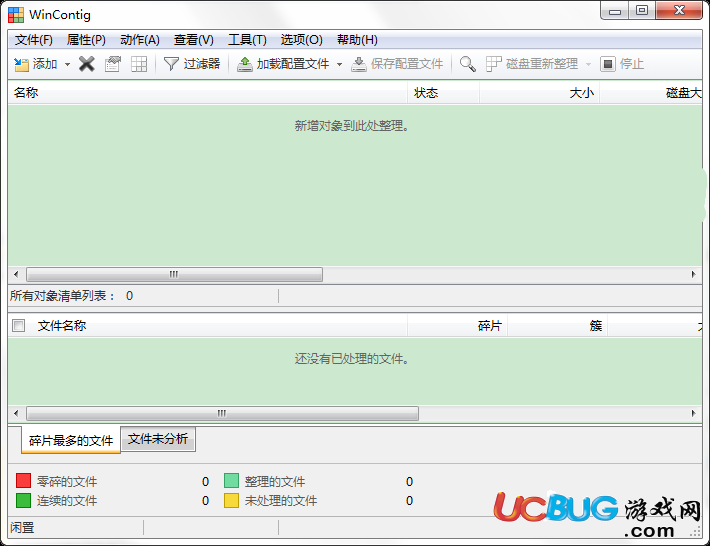
Task: Open the 属性(P) menu
Action: point(86,40)
